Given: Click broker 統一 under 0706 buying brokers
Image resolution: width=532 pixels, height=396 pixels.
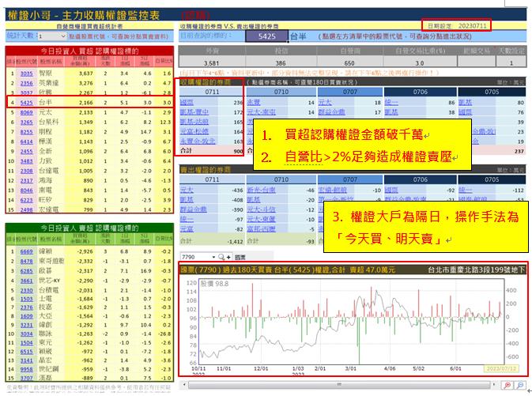Looking at the screenshot, I should pos(391,102).
